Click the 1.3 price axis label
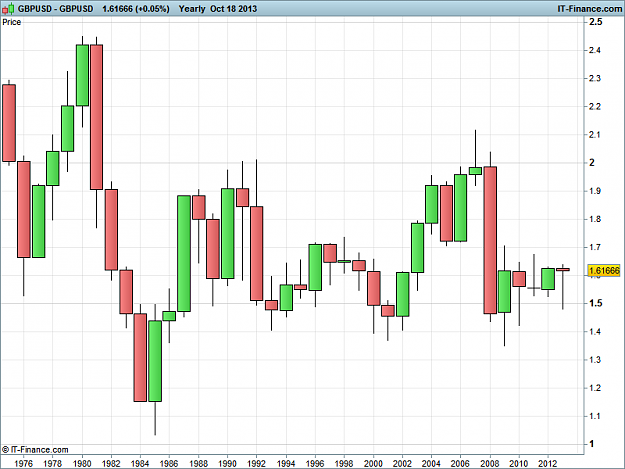Image resolution: width=625 pixels, height=469 pixels. pyautogui.click(x=594, y=360)
